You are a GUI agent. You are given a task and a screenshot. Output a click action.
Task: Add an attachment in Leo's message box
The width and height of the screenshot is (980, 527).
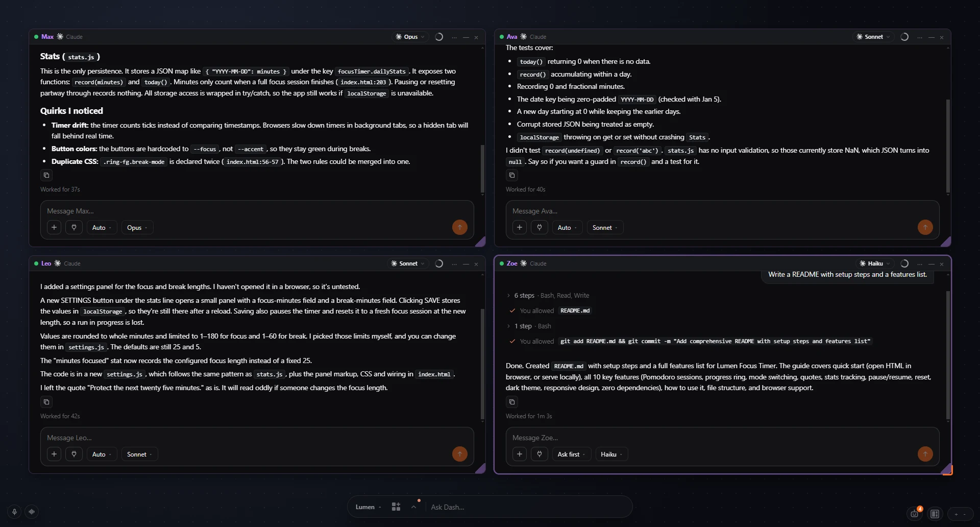(x=54, y=454)
